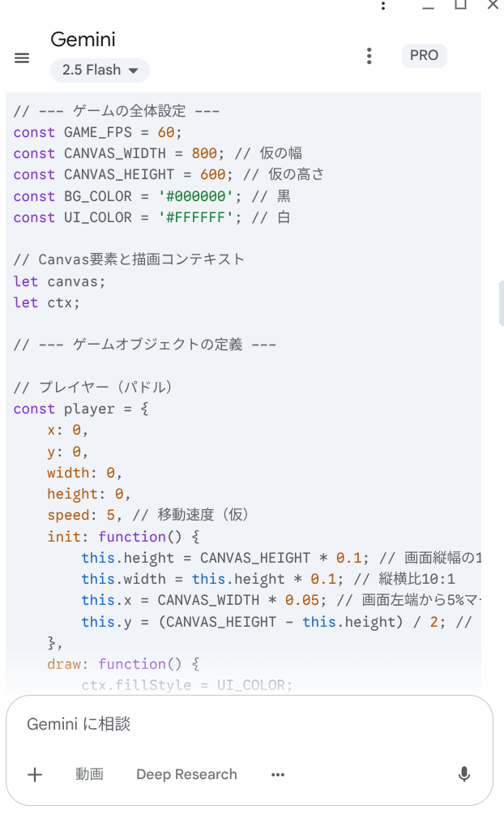Click the PRO badge
This screenshot has height=814, width=504.
(x=424, y=56)
